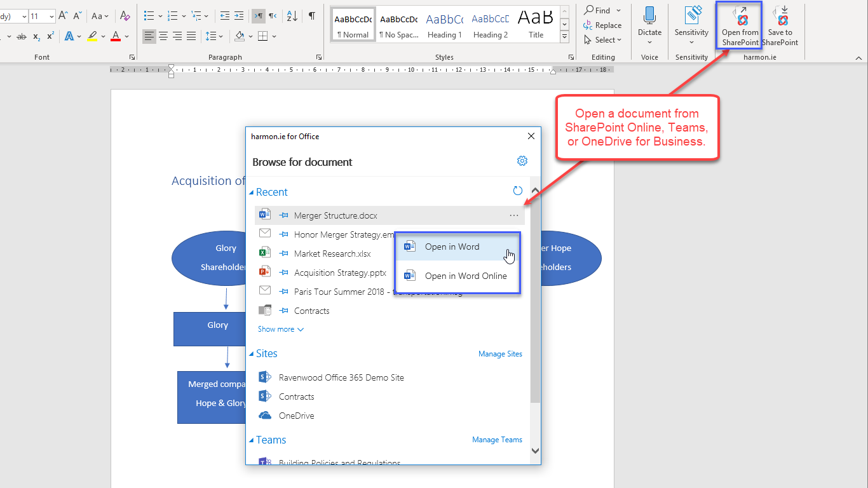Toggle subscript formatting
This screenshot has height=488, width=868.
click(x=37, y=37)
